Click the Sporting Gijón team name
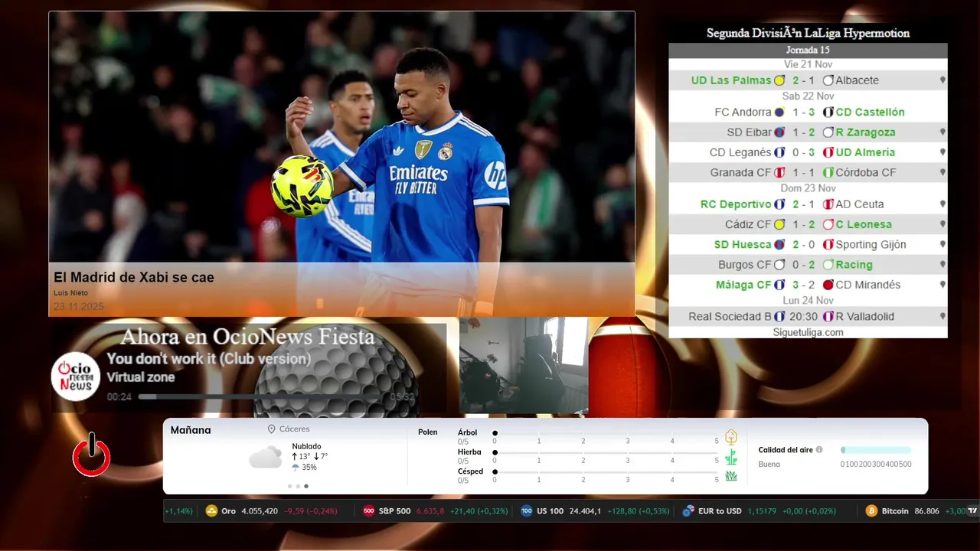 click(x=871, y=245)
